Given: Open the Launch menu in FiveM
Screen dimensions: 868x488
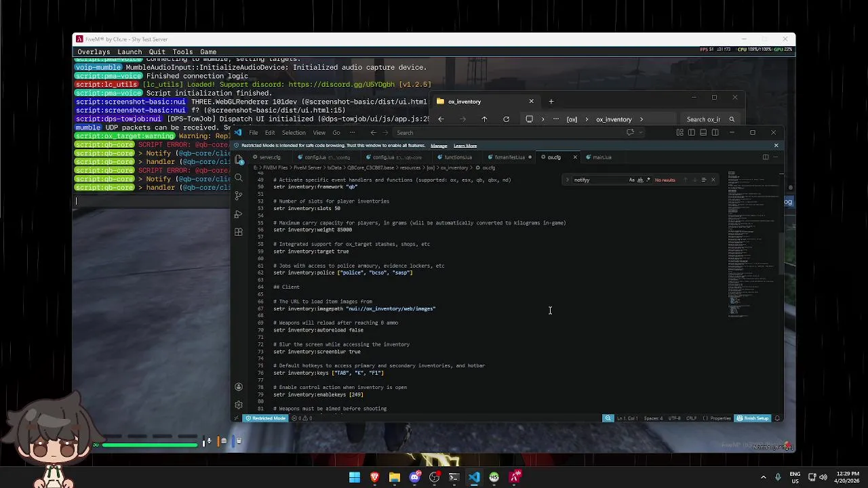Looking at the screenshot, I should pyautogui.click(x=130, y=52).
